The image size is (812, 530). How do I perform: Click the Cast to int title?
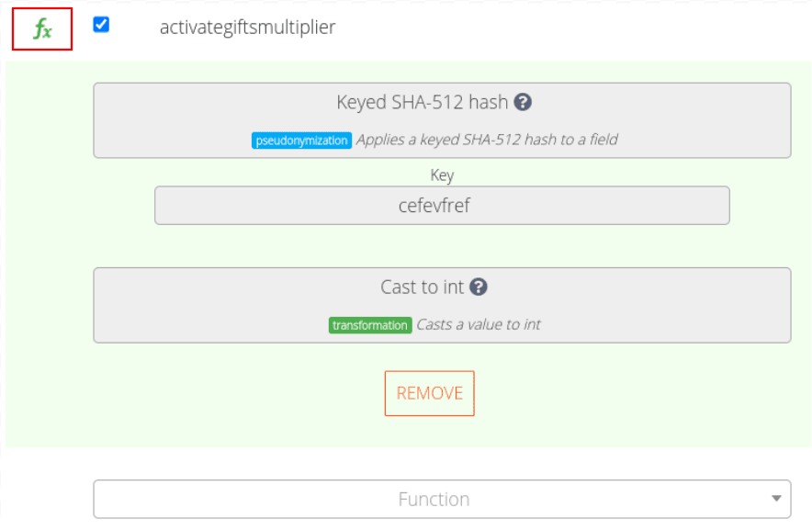point(422,287)
